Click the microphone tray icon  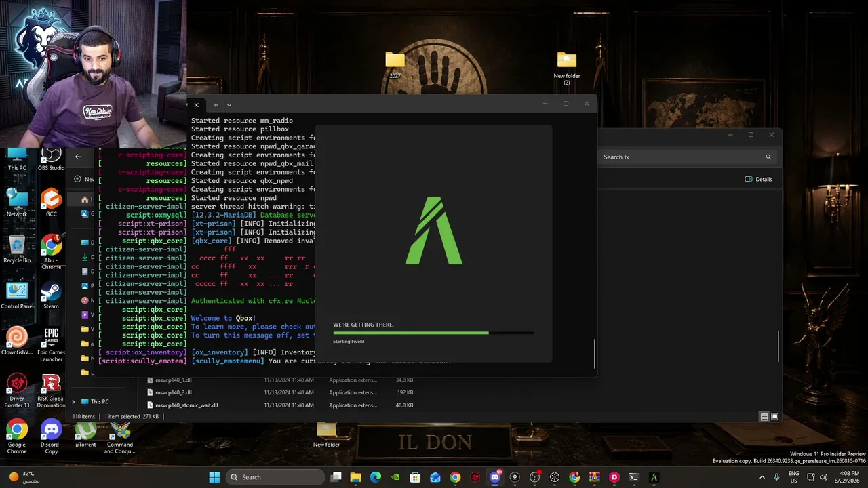[x=776, y=477]
